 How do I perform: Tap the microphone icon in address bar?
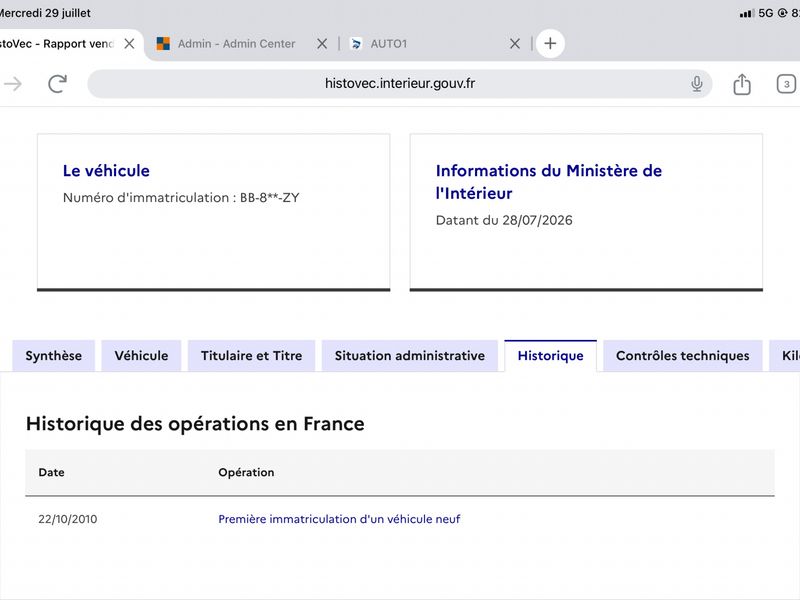pyautogui.click(x=696, y=84)
